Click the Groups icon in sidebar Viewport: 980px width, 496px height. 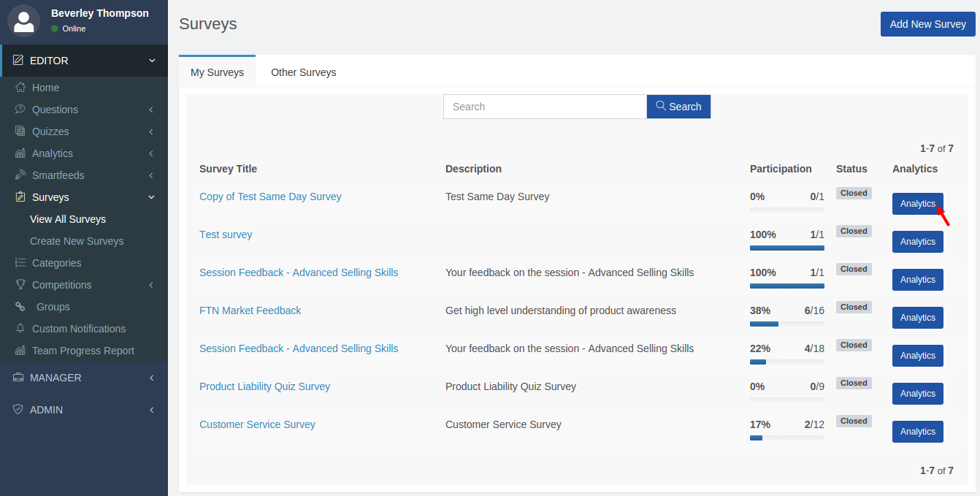(x=20, y=307)
